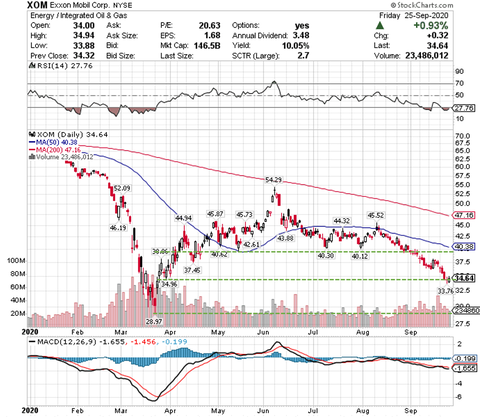Click the 34.96 price label
Screen dimensions: 480x417
169,284
